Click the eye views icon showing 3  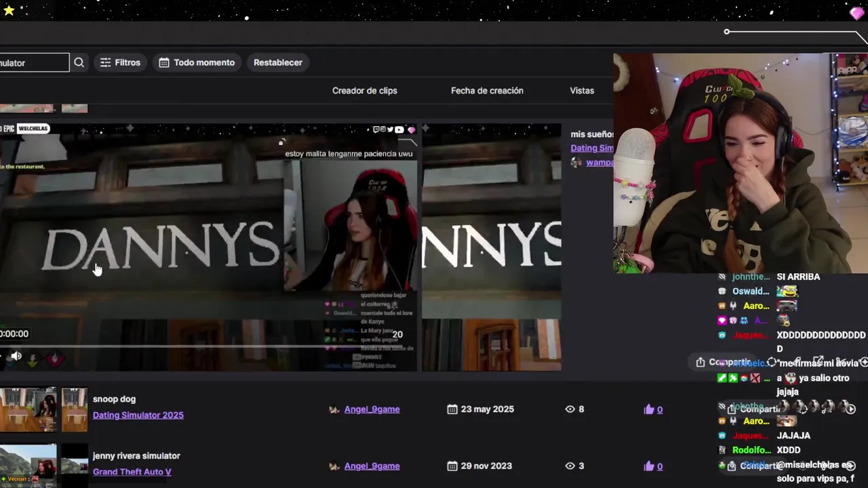click(570, 466)
